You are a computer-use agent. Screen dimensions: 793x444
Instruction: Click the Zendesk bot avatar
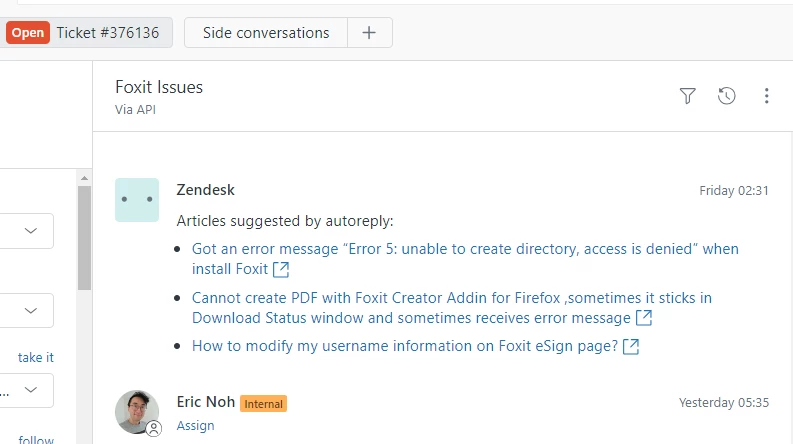click(x=137, y=200)
